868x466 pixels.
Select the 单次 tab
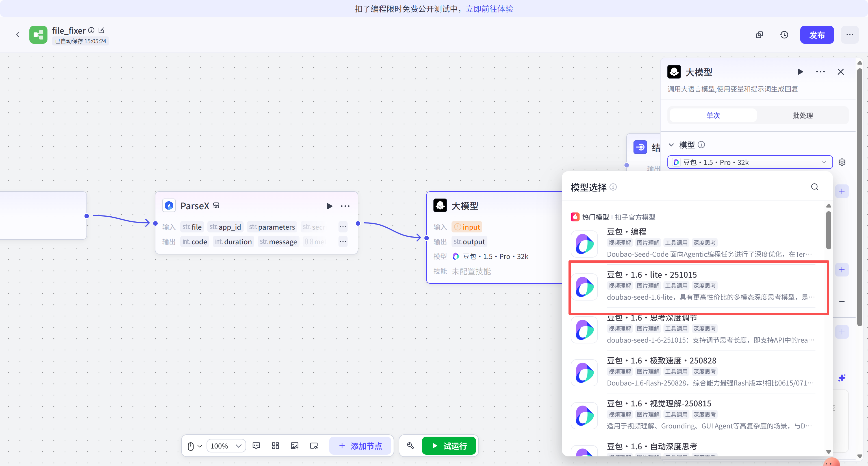(713, 116)
